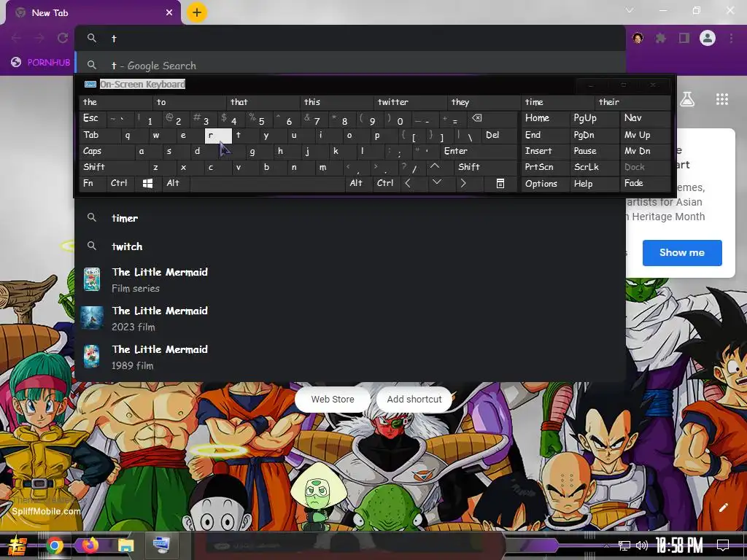Screen dimensions: 747x560
Task: Select the 't - Google Search' suggestion
Action: (x=350, y=65)
